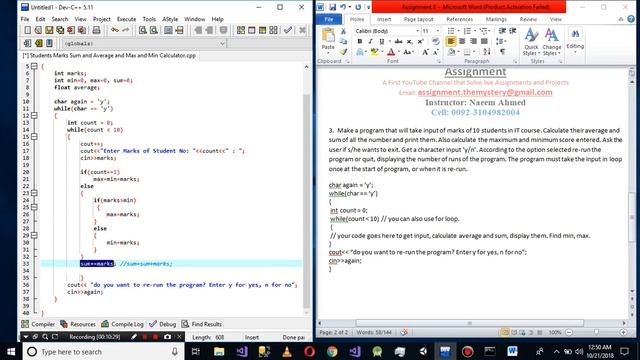The image size is (640, 360).
Task: Toggle Justify alignment in Word
Action: coord(484,41)
